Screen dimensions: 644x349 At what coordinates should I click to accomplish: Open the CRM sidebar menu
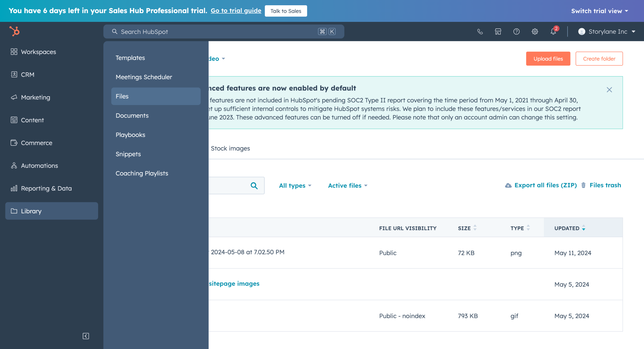(52, 75)
